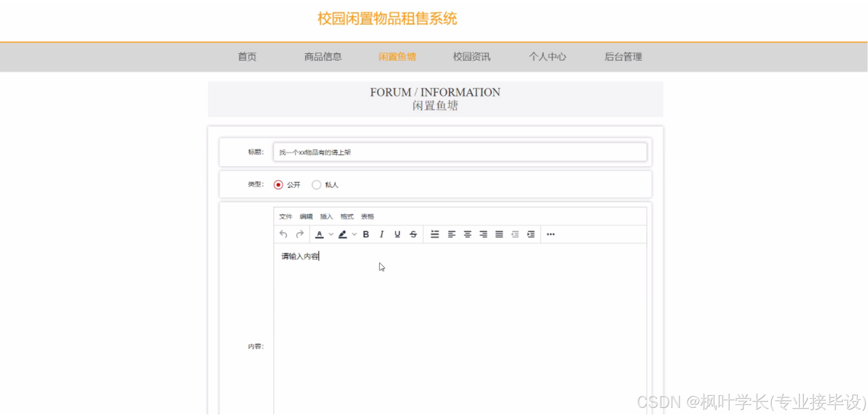Align text left
Image resolution: width=868 pixels, height=417 pixels.
tap(451, 234)
